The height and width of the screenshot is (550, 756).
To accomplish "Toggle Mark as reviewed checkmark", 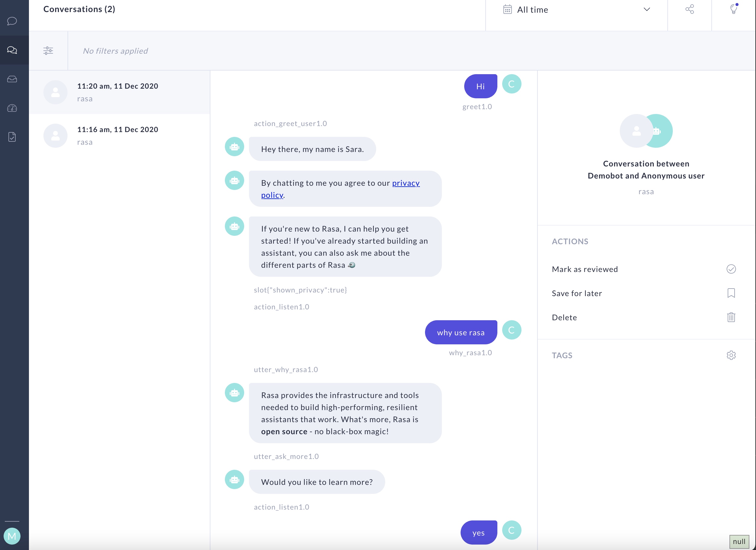I will click(731, 269).
